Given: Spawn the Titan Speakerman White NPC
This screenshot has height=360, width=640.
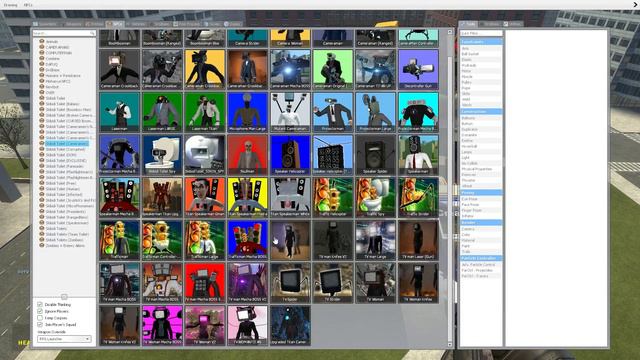Looking at the screenshot, I should pos(290,197).
